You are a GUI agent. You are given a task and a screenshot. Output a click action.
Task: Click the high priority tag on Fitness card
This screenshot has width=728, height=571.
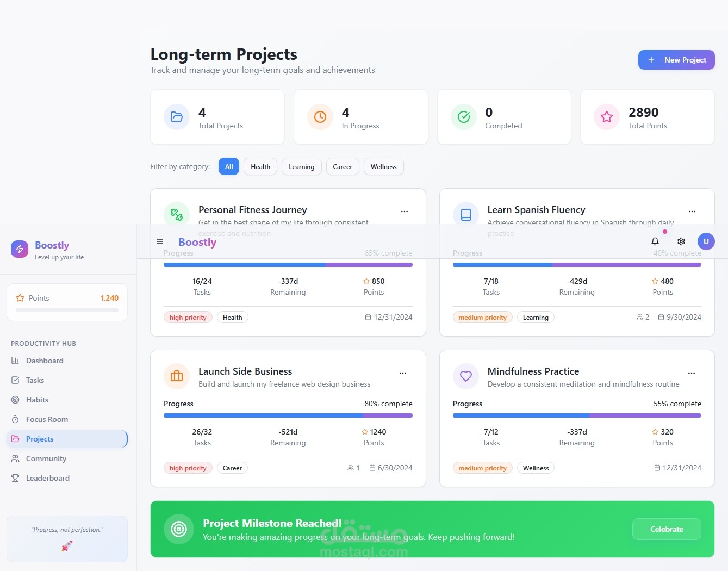point(188,318)
